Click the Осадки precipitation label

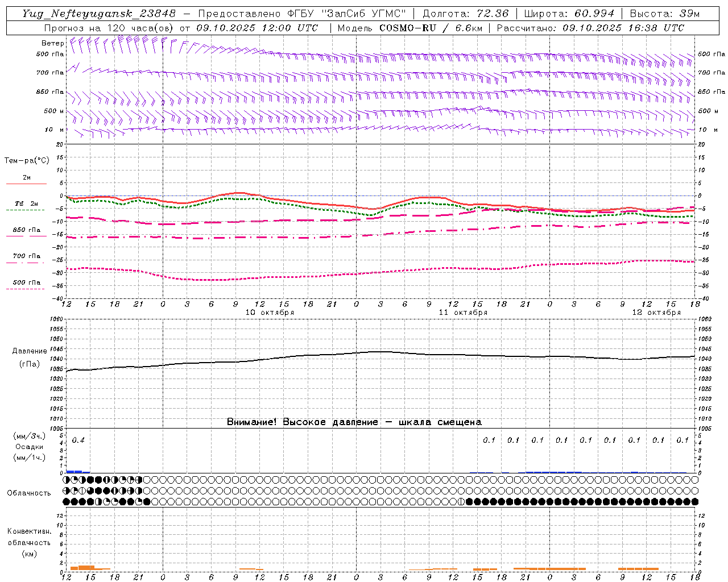pos(30,447)
